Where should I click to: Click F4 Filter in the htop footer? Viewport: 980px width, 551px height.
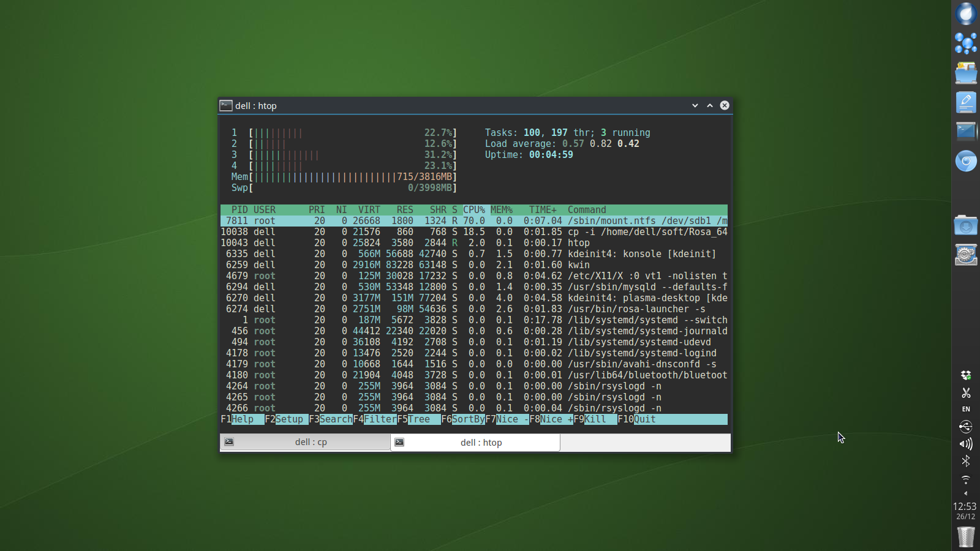(x=375, y=419)
